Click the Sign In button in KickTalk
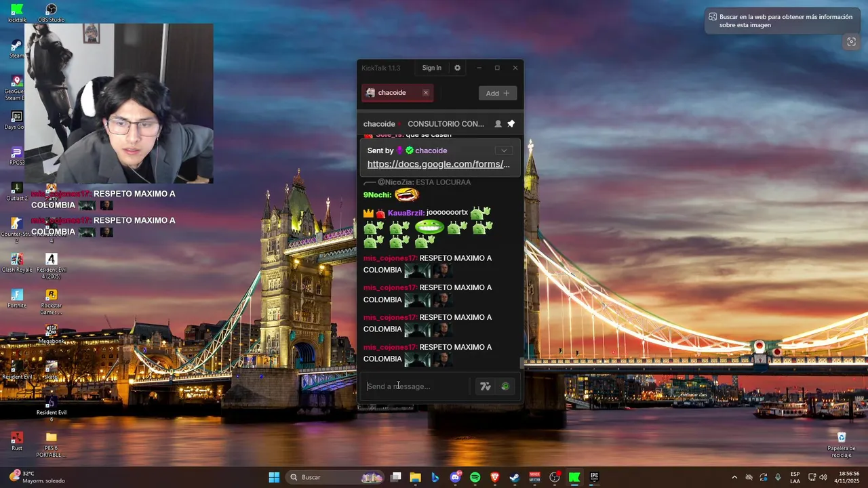 (x=431, y=68)
